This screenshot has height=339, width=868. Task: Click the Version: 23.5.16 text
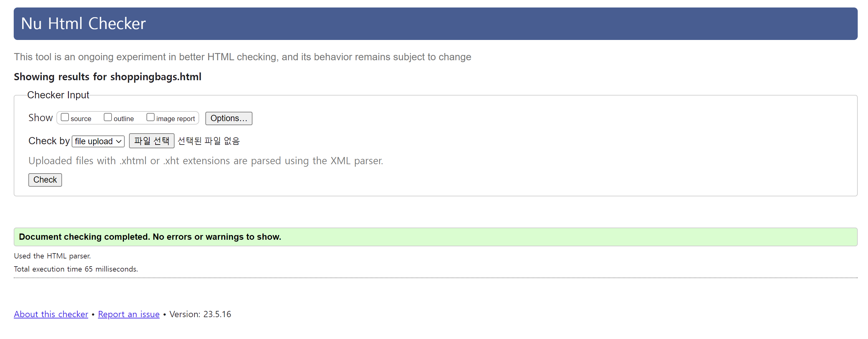[x=200, y=314]
